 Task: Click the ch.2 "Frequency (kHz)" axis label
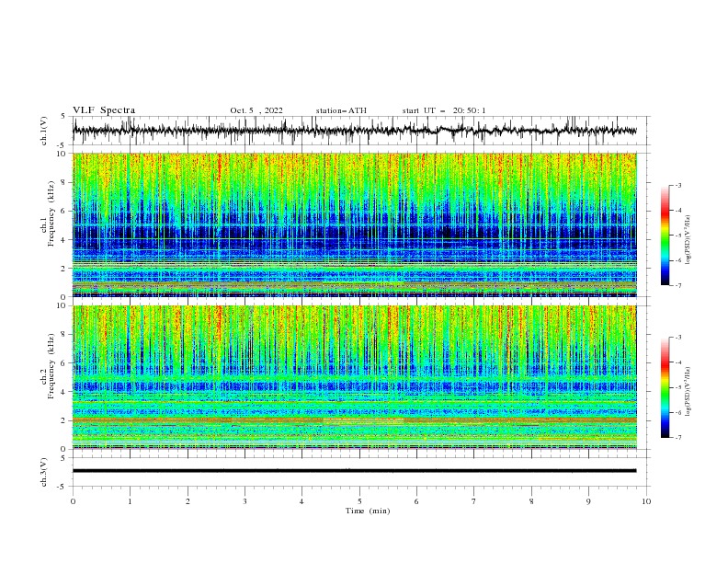[x=51, y=366]
